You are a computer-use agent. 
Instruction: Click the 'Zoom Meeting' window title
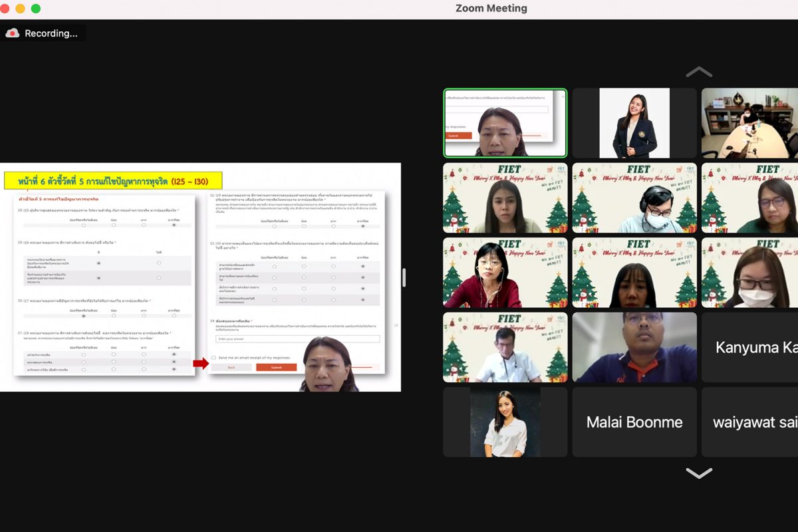(x=491, y=9)
